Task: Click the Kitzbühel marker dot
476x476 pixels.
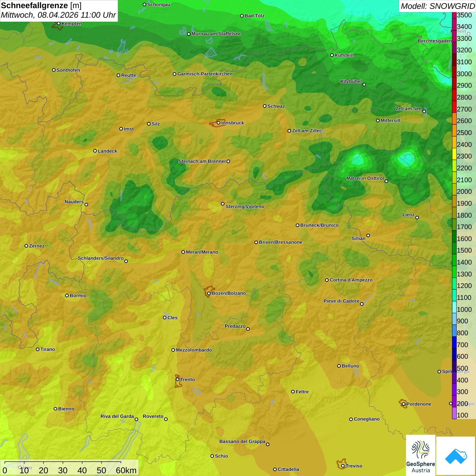Action: pyautogui.click(x=364, y=85)
